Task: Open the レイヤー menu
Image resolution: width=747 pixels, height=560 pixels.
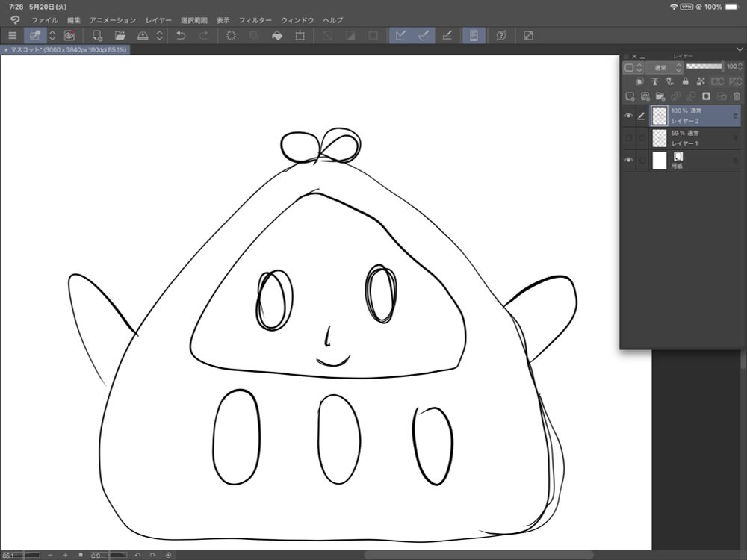Action: click(x=158, y=20)
